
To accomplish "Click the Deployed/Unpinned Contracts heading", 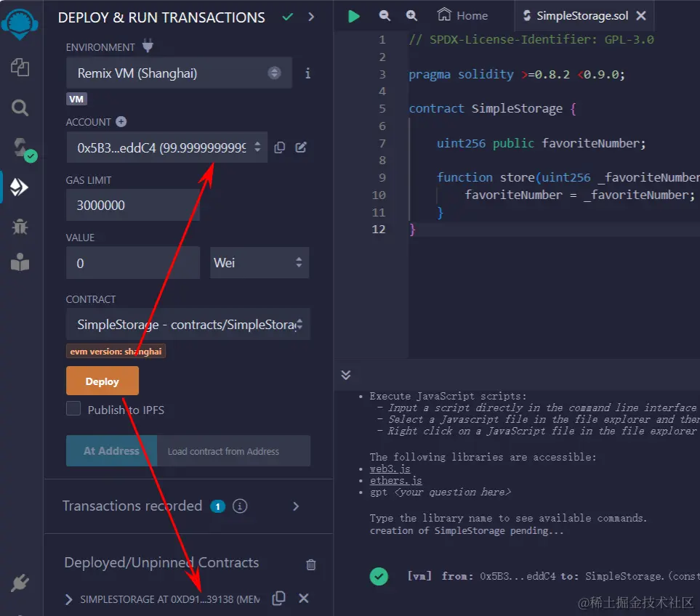I will tap(161, 562).
